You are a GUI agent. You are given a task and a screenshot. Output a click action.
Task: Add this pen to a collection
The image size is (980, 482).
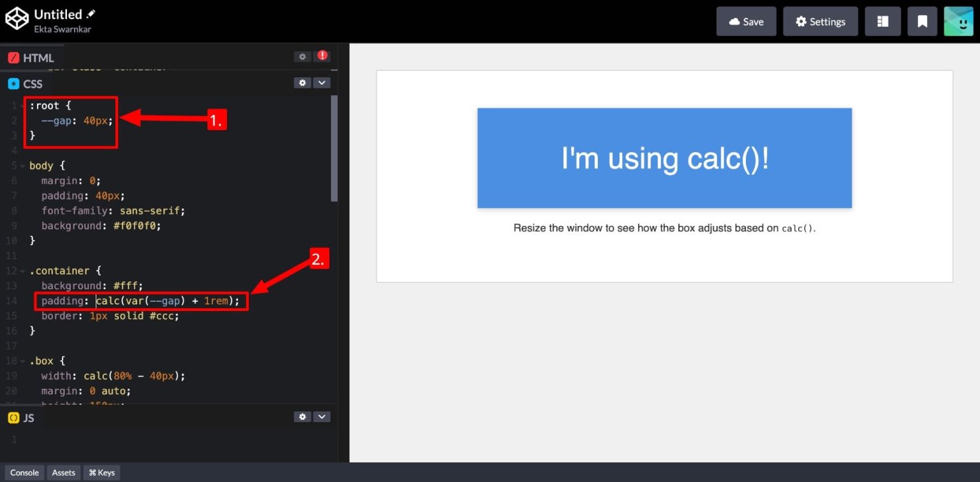922,21
